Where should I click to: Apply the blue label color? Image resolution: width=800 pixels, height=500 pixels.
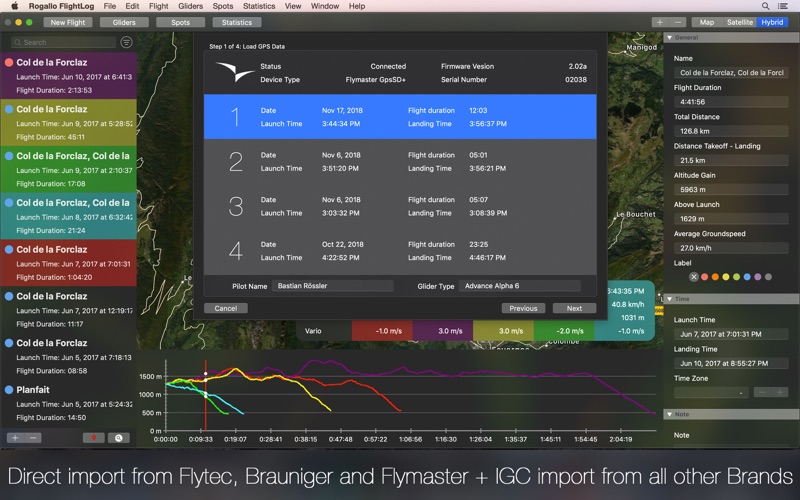(x=747, y=277)
